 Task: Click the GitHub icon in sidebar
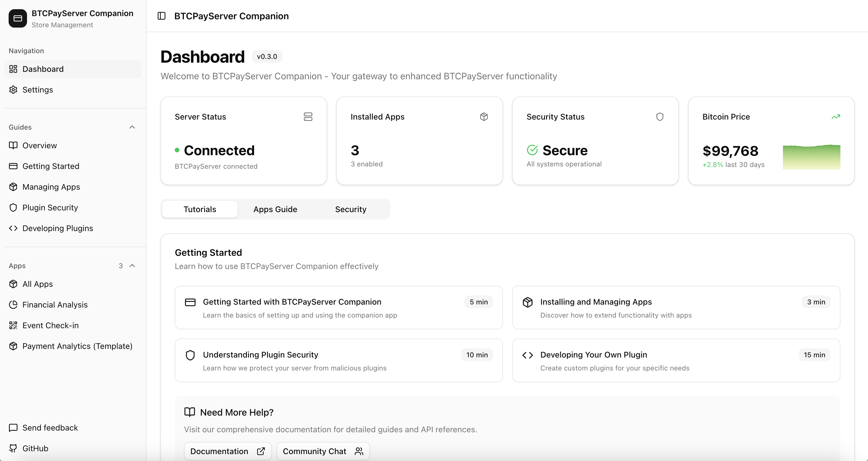(13, 448)
